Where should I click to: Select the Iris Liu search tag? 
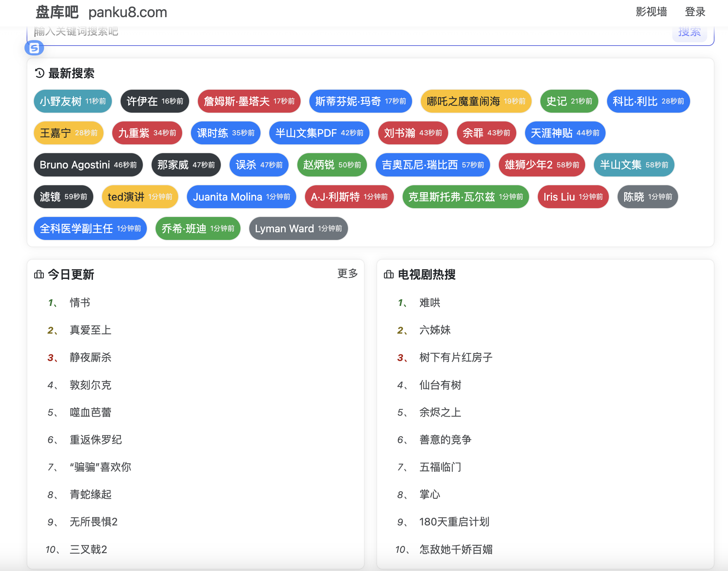pos(573,197)
